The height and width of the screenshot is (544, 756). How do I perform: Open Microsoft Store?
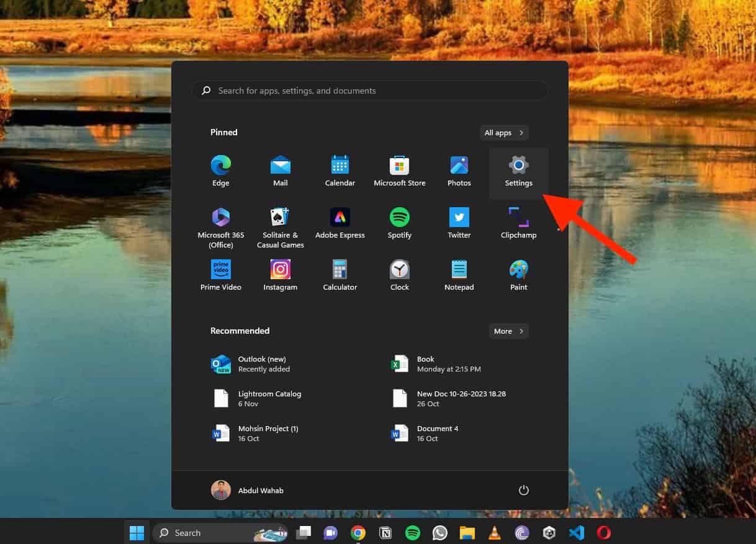coord(399,171)
